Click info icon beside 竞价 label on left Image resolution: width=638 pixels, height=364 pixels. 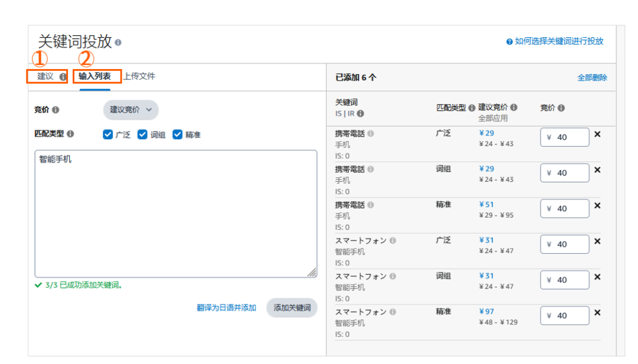coord(56,110)
